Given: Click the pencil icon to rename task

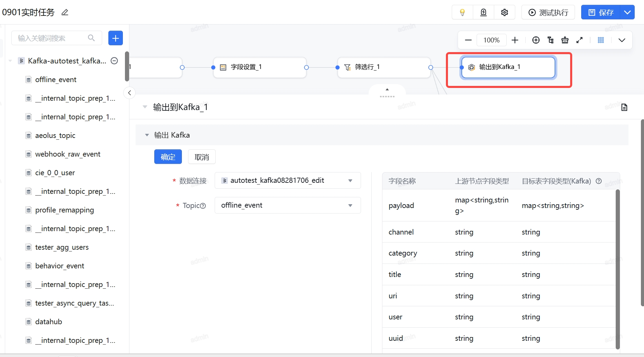Looking at the screenshot, I should pyautogui.click(x=65, y=12).
